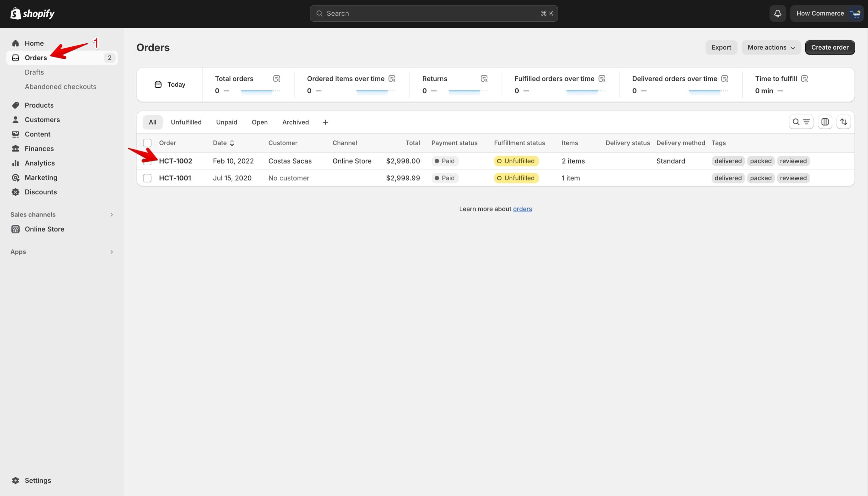The height and width of the screenshot is (496, 868).
Task: Click the delivered tag on HCT-1002
Action: coord(728,161)
